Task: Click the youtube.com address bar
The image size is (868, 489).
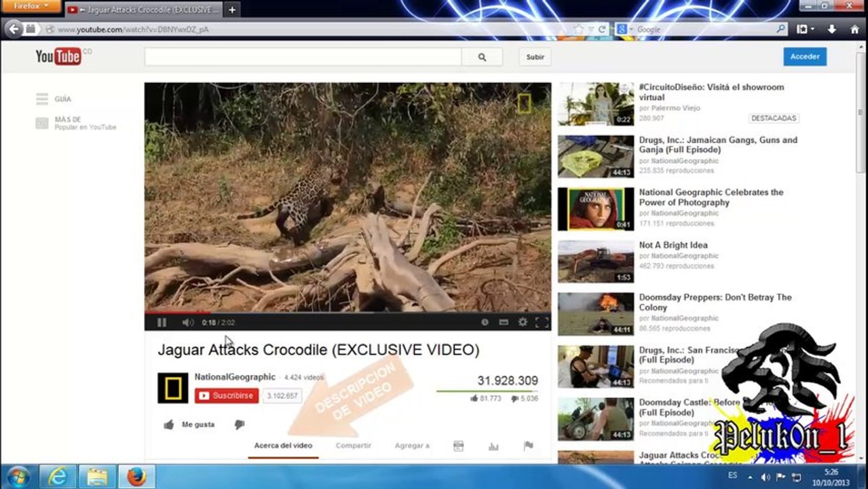Action: [x=305, y=29]
